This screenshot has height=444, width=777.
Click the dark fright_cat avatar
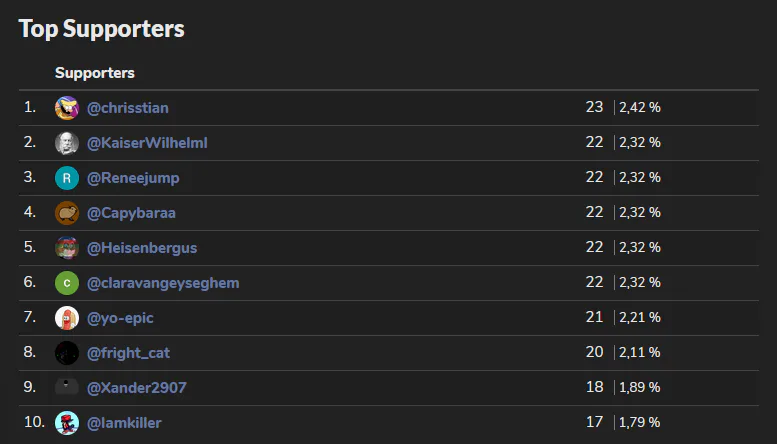(67, 353)
